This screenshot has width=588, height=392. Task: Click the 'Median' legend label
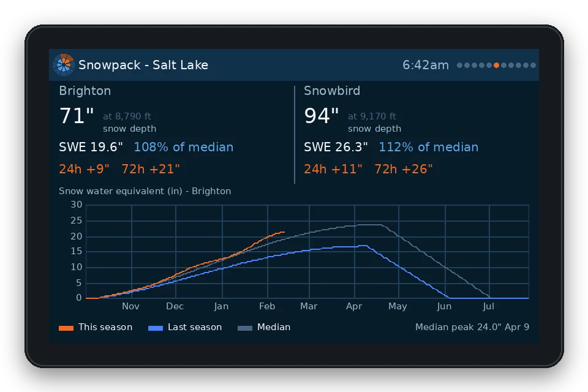274,327
